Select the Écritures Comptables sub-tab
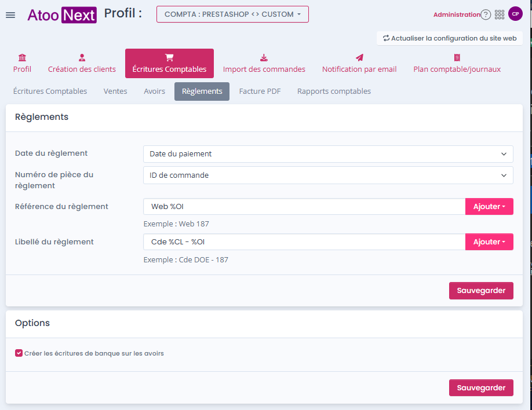Image resolution: width=532 pixels, height=410 pixels. pyautogui.click(x=50, y=91)
